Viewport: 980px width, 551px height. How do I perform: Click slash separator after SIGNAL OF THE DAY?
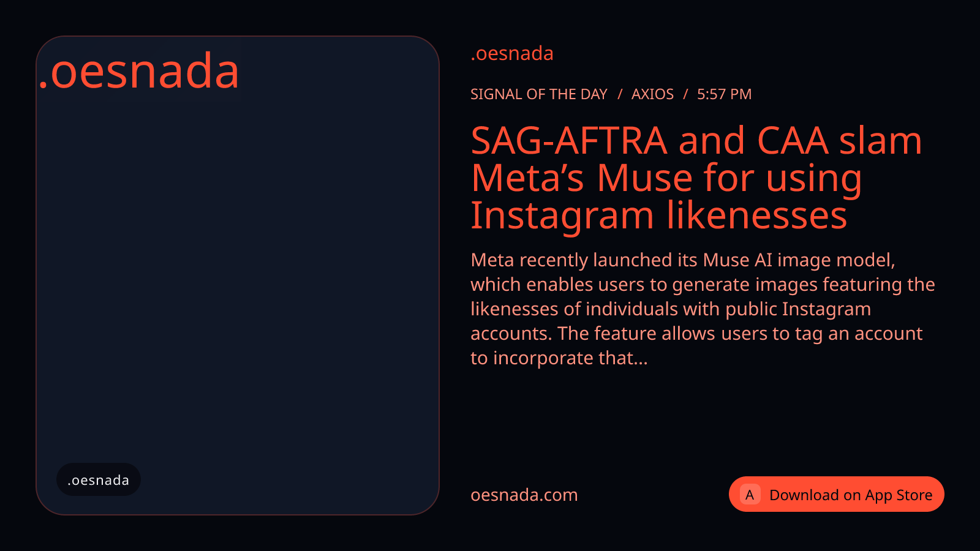click(x=619, y=94)
